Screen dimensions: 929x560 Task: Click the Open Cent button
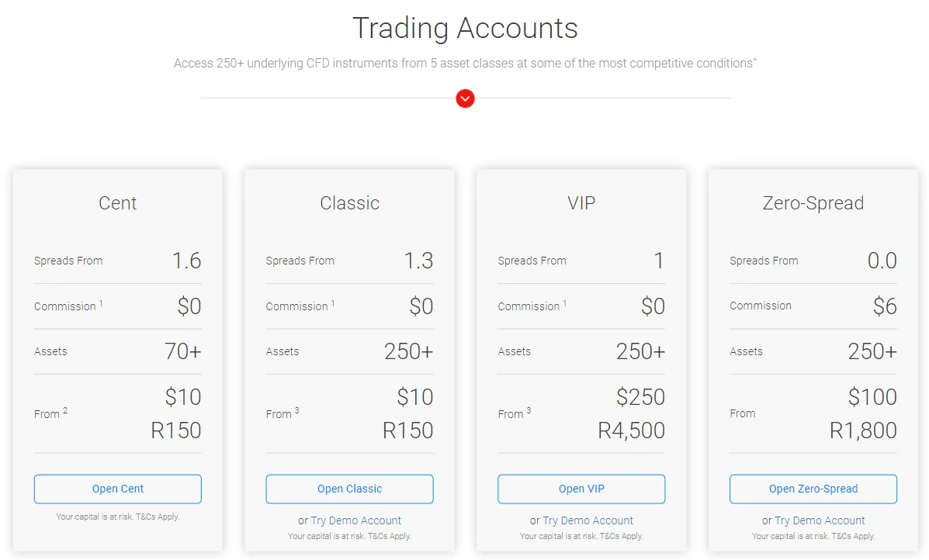pyautogui.click(x=117, y=489)
